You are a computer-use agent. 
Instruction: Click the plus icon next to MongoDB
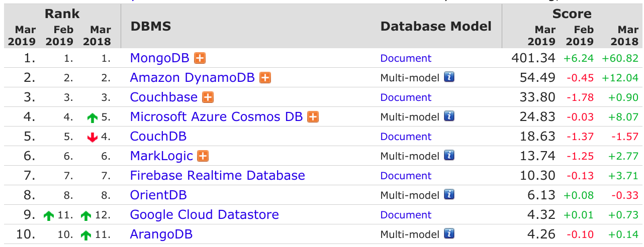[200, 58]
